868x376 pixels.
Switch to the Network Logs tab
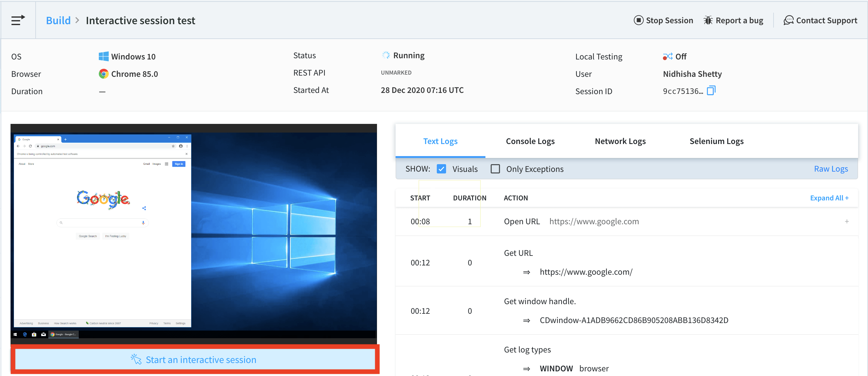tap(620, 141)
